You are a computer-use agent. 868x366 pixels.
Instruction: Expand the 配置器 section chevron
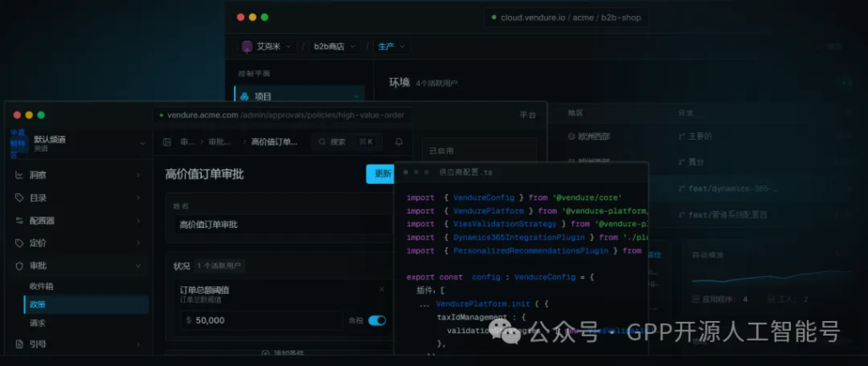(x=138, y=220)
